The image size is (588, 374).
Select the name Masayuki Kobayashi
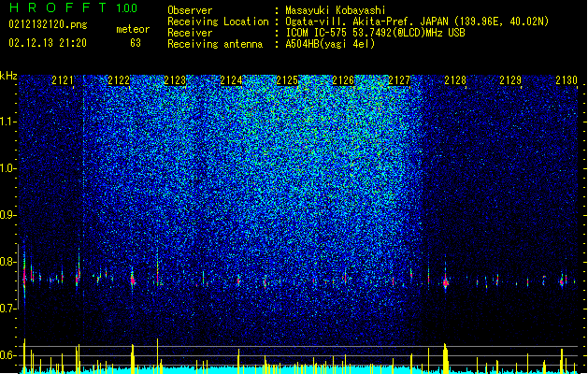pyautogui.click(x=336, y=10)
